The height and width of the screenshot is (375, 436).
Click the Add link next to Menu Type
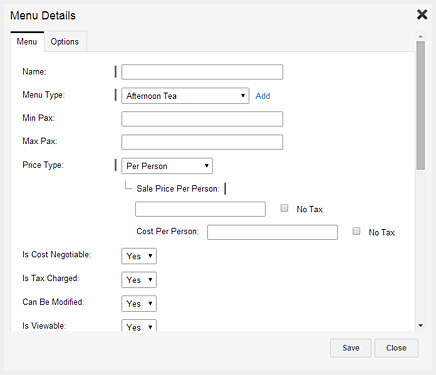point(263,96)
